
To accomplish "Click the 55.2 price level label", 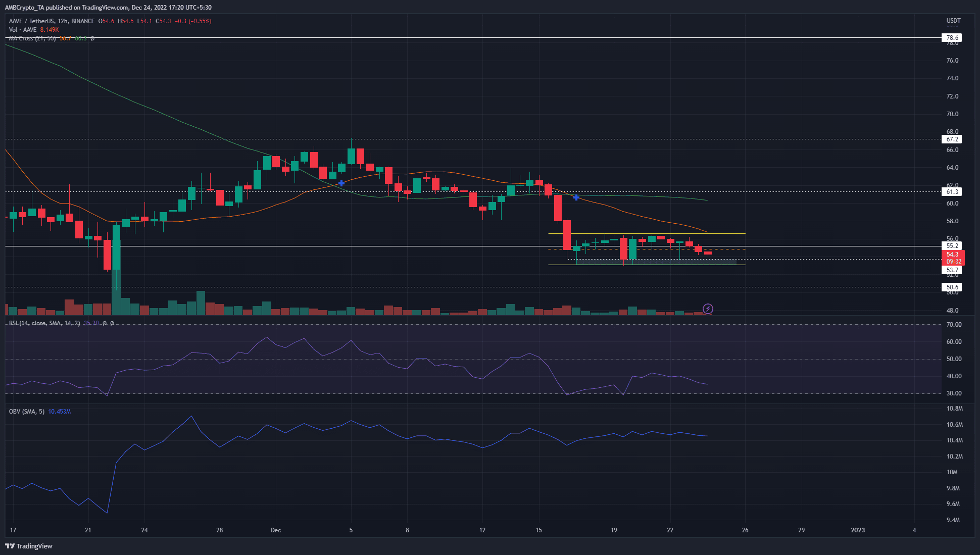I will (952, 246).
